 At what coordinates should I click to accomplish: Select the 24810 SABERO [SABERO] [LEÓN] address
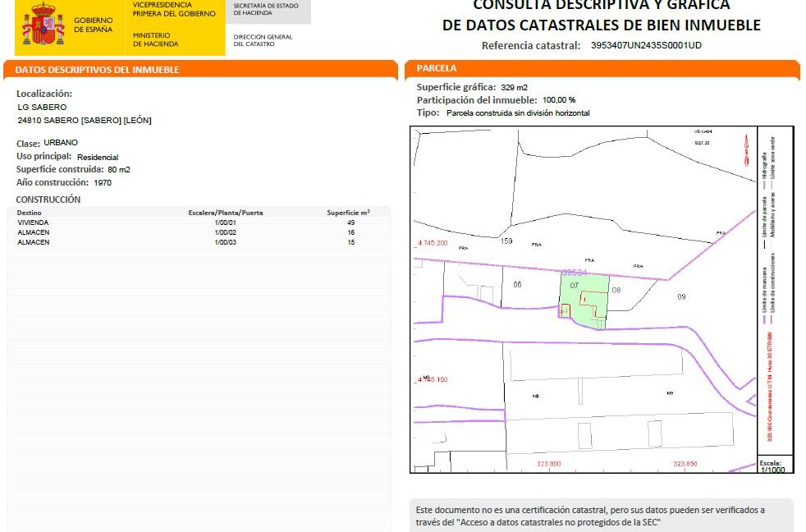(x=85, y=121)
